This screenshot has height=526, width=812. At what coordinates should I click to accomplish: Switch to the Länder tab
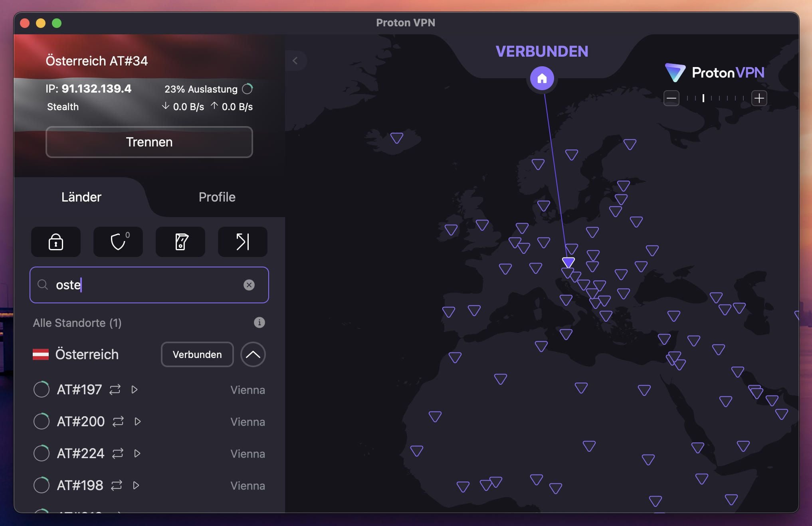81,197
